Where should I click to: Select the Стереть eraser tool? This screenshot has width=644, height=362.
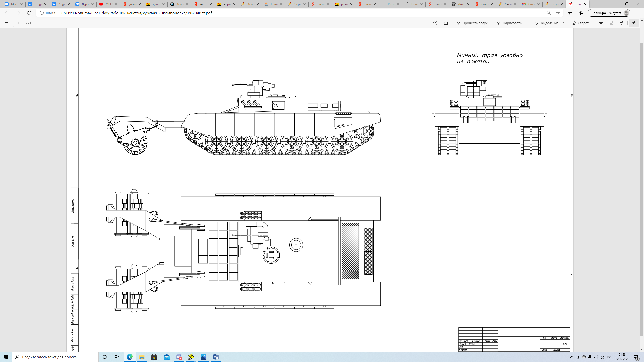(581, 23)
